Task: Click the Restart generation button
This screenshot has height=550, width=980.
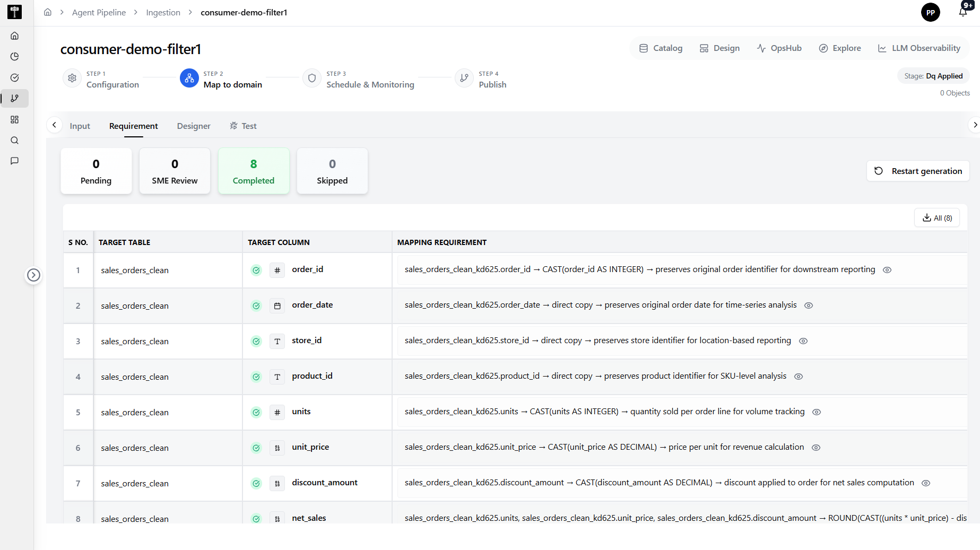Action: 918,171
